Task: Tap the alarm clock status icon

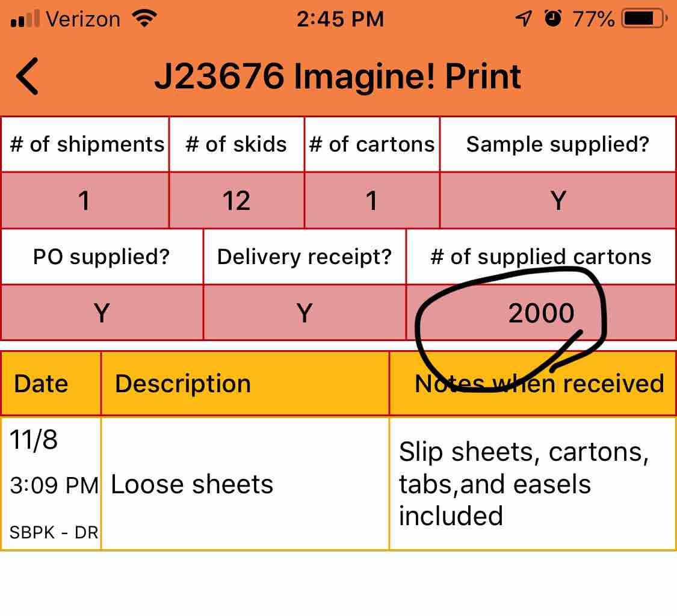Action: tap(553, 19)
